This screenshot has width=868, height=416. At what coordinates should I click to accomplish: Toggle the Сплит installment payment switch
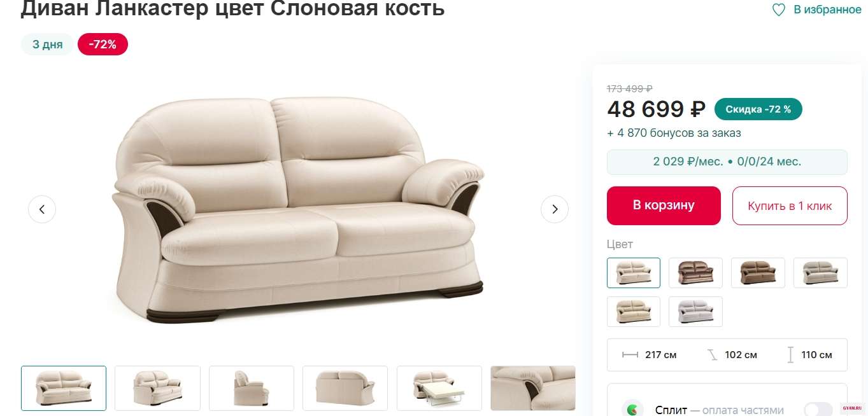click(818, 410)
